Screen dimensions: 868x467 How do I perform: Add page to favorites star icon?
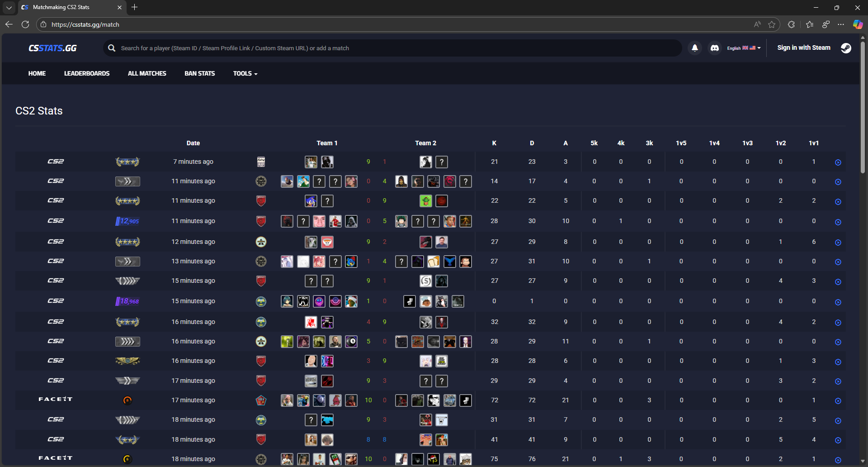tap(772, 24)
